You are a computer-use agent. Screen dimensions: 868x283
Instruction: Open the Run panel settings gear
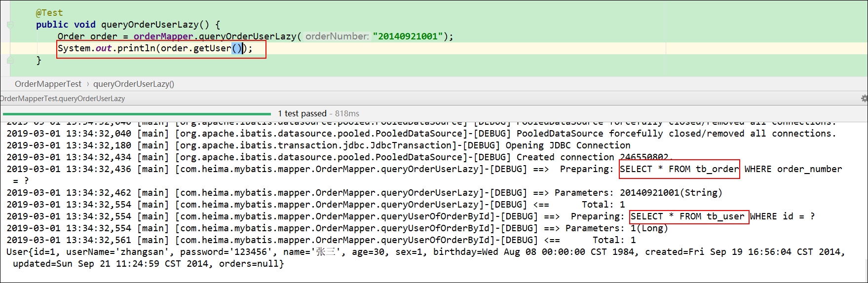click(864, 99)
